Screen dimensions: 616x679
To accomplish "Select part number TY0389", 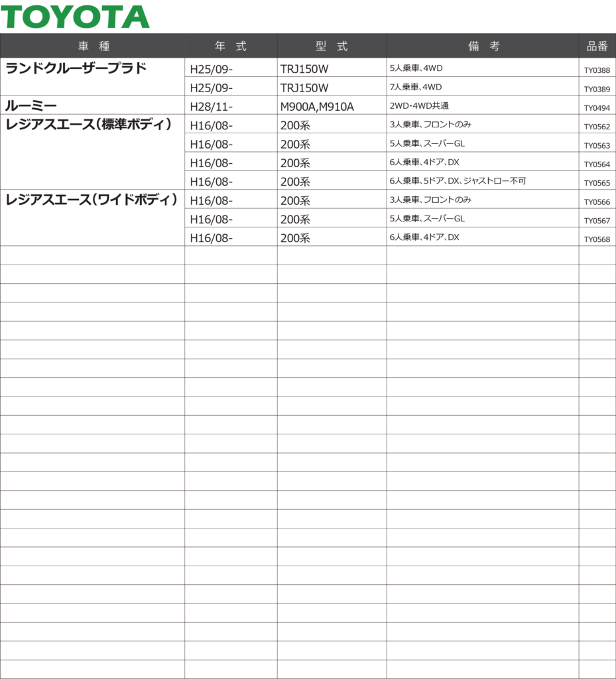I will (x=597, y=89).
